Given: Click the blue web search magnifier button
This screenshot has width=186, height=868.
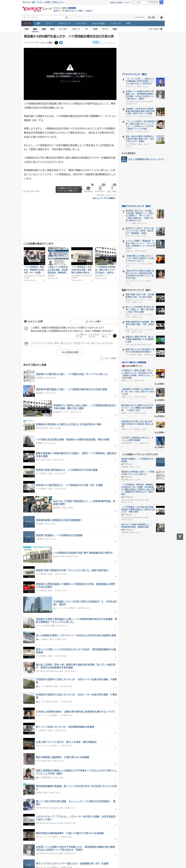Looking at the screenshot, I should point(162,2).
